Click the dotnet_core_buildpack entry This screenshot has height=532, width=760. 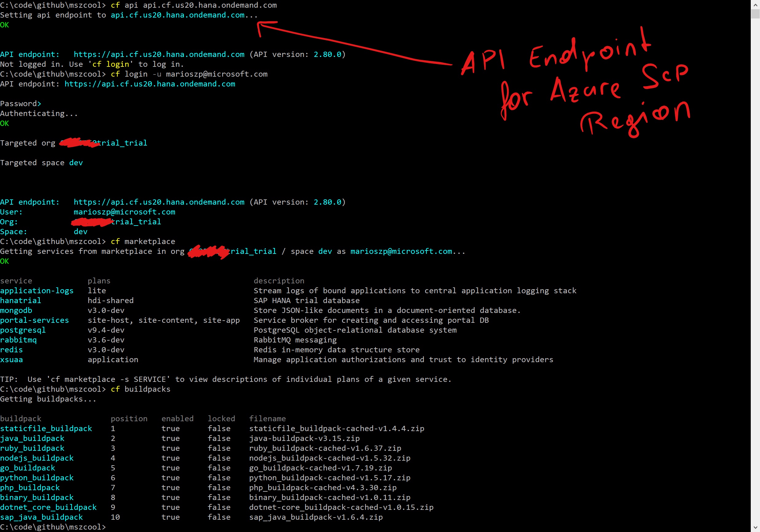[48, 507]
